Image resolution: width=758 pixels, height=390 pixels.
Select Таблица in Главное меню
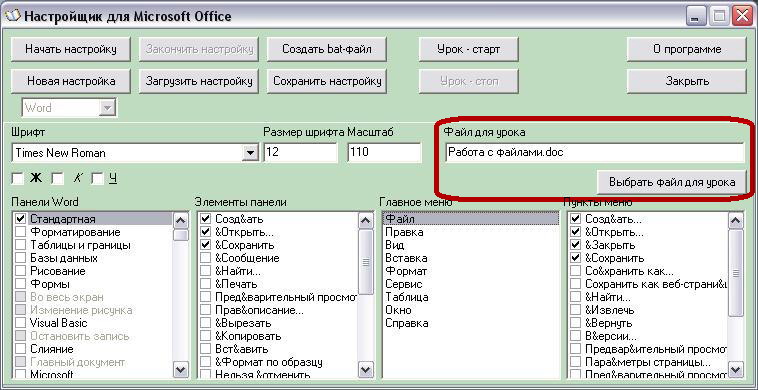pos(471,297)
